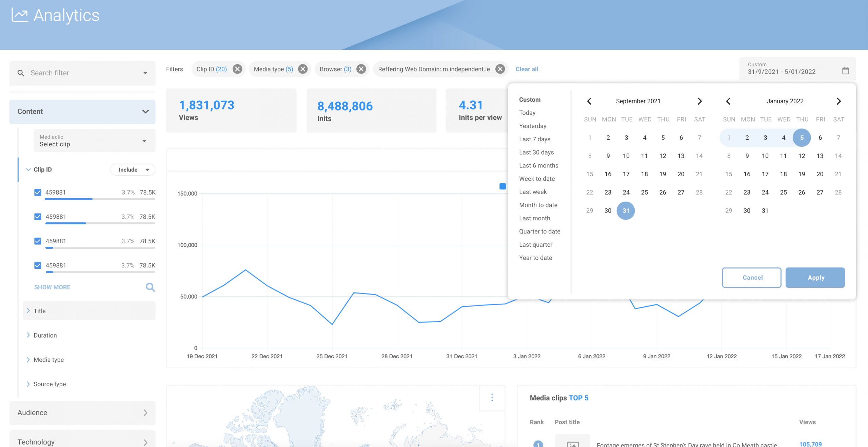
Task: Go to month after January 2022
Action: pyautogui.click(x=839, y=101)
